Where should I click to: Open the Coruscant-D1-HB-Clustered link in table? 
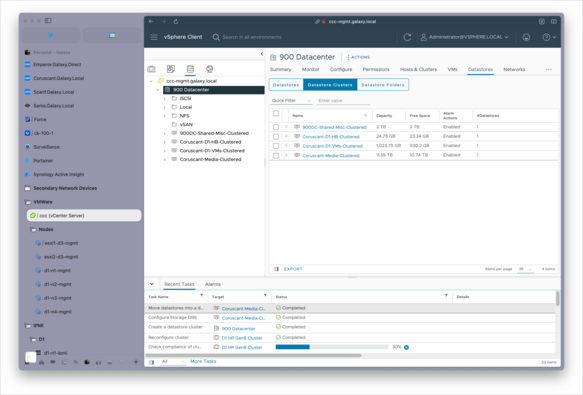[x=331, y=137]
